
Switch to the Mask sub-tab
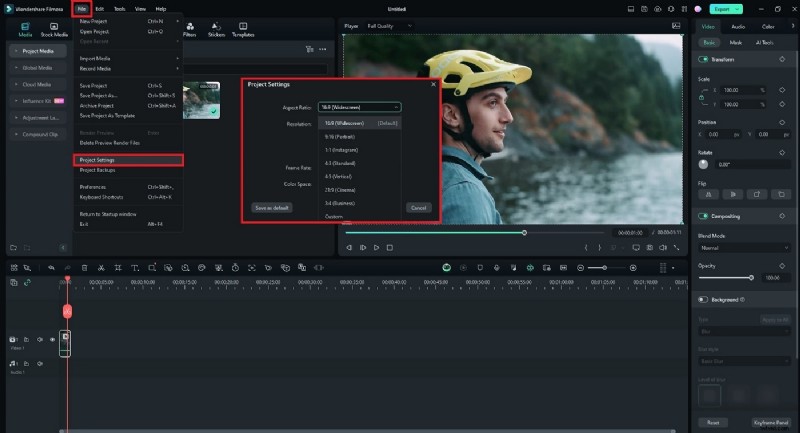point(735,43)
